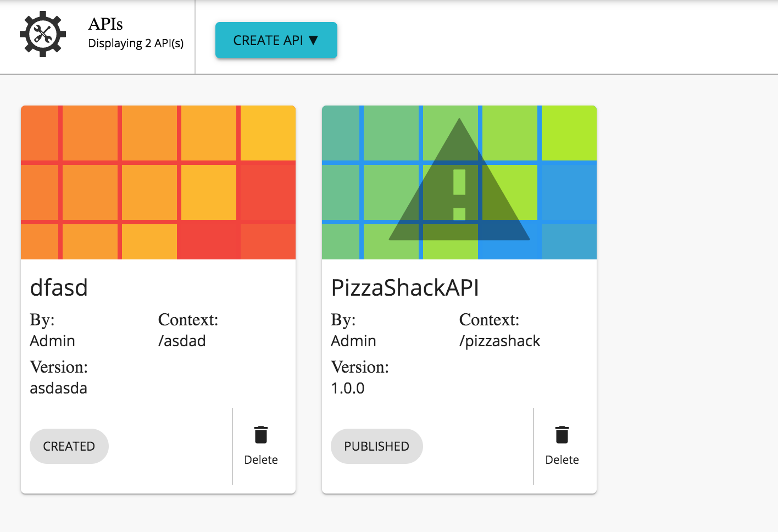Viewport: 778px width, 532px height.
Task: Click the /pizzashack context value
Action: (x=499, y=341)
